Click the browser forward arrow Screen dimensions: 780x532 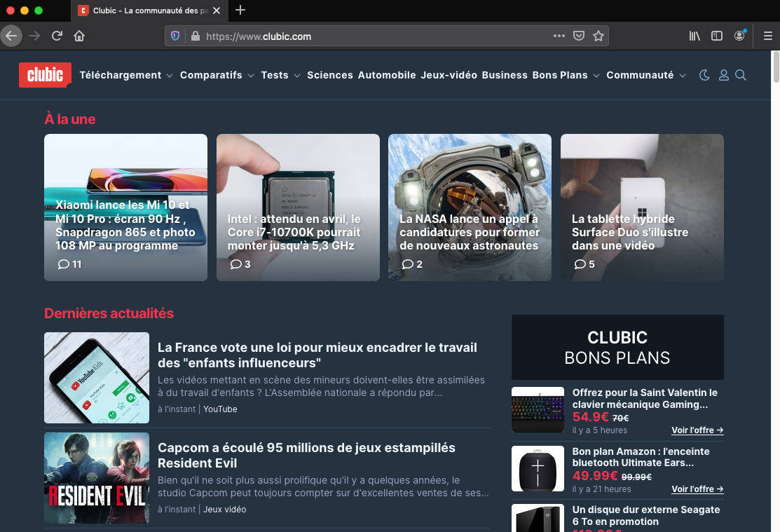[34, 36]
